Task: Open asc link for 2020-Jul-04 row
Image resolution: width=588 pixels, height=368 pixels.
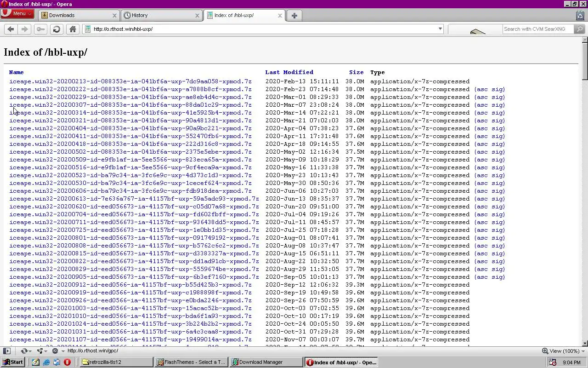Action: pyautogui.click(x=482, y=214)
